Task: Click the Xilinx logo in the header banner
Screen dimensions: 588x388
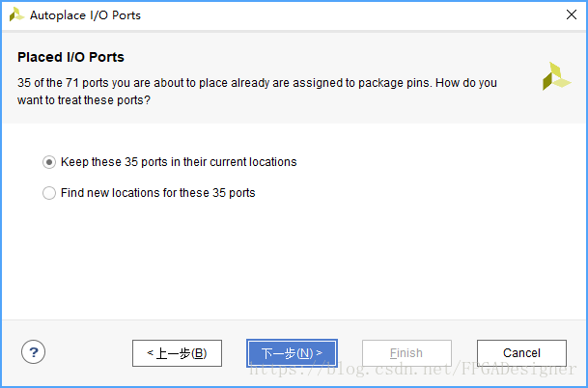Action: (x=556, y=76)
